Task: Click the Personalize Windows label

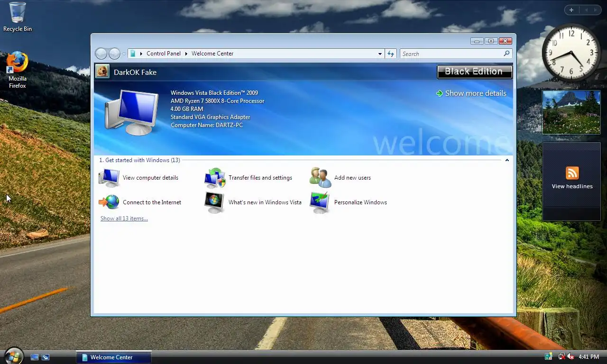Action: [360, 202]
